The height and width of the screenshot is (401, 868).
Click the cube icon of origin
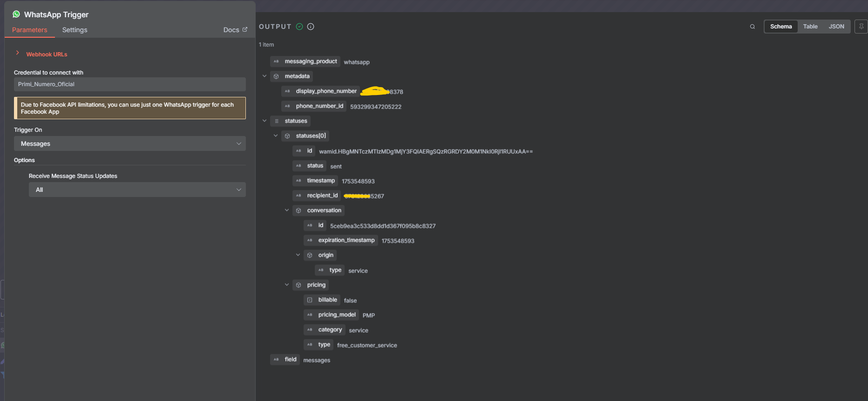tap(310, 255)
